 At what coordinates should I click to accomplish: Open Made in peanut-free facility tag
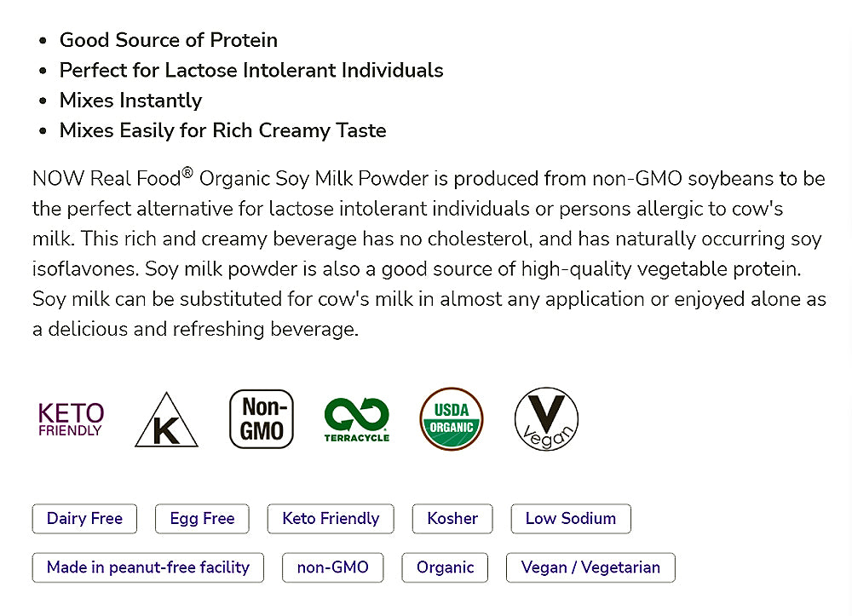coord(148,567)
